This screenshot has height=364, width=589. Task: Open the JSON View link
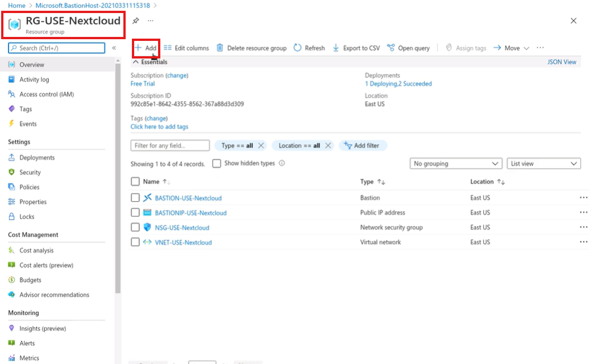(x=562, y=62)
